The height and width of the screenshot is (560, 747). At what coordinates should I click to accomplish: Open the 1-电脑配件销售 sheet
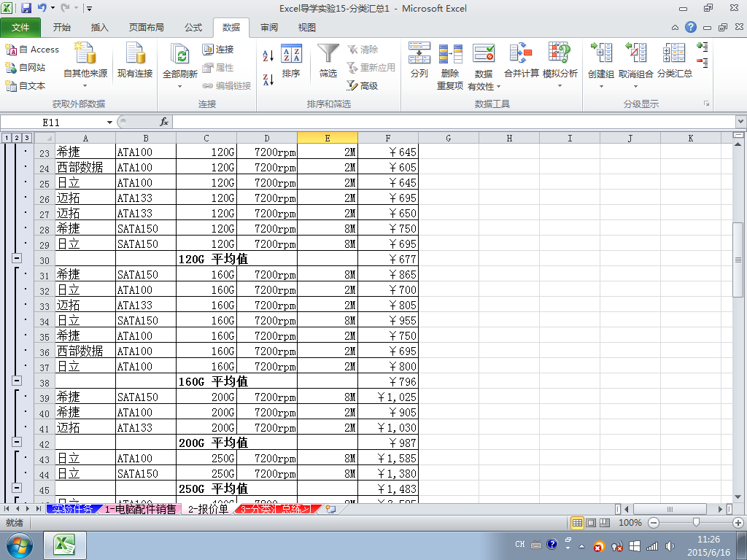click(x=141, y=509)
